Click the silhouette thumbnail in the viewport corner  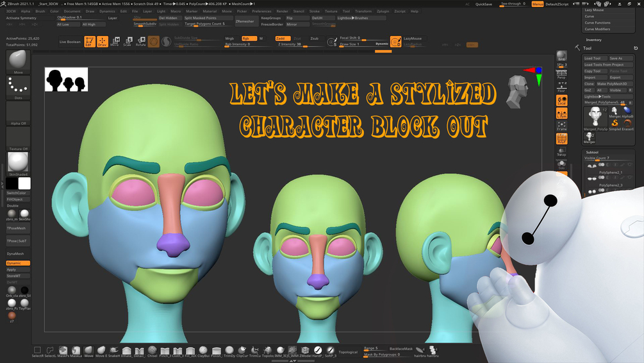66,80
